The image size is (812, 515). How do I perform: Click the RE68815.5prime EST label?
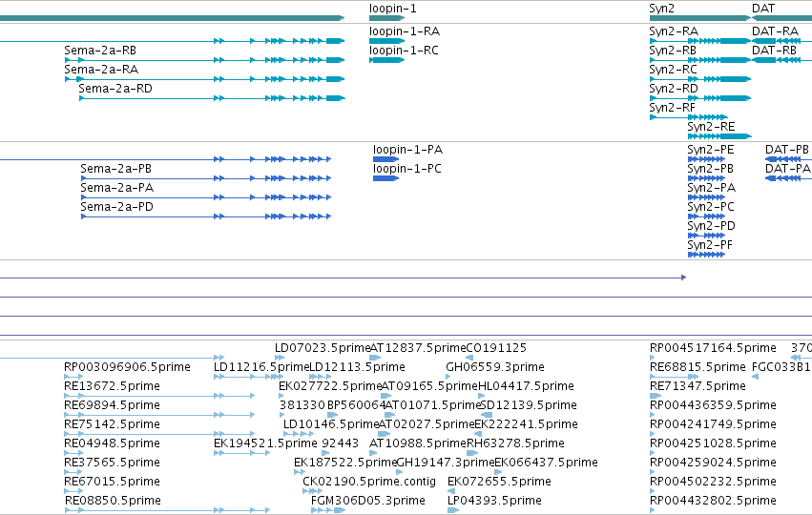click(697, 367)
